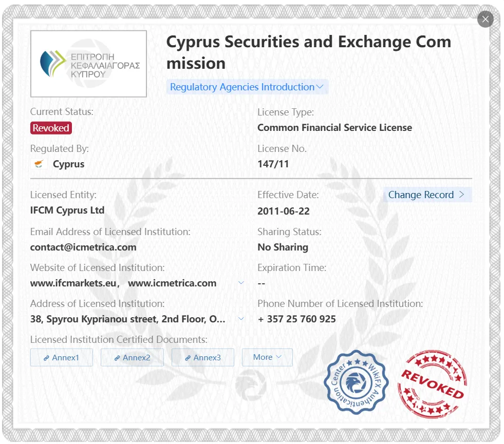Click the Cyprus regulated-by country name
Viewport: 504px width, 444px height.
(x=68, y=164)
